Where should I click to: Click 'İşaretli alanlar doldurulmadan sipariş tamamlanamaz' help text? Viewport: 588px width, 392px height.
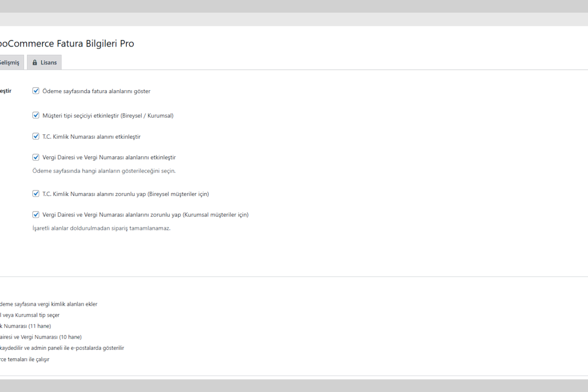pyautogui.click(x=101, y=228)
